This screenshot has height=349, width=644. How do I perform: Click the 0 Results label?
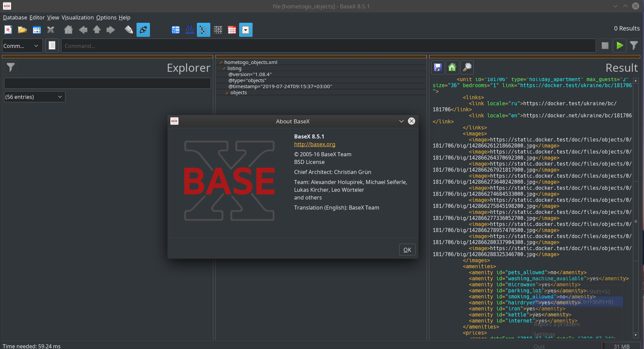[627, 28]
